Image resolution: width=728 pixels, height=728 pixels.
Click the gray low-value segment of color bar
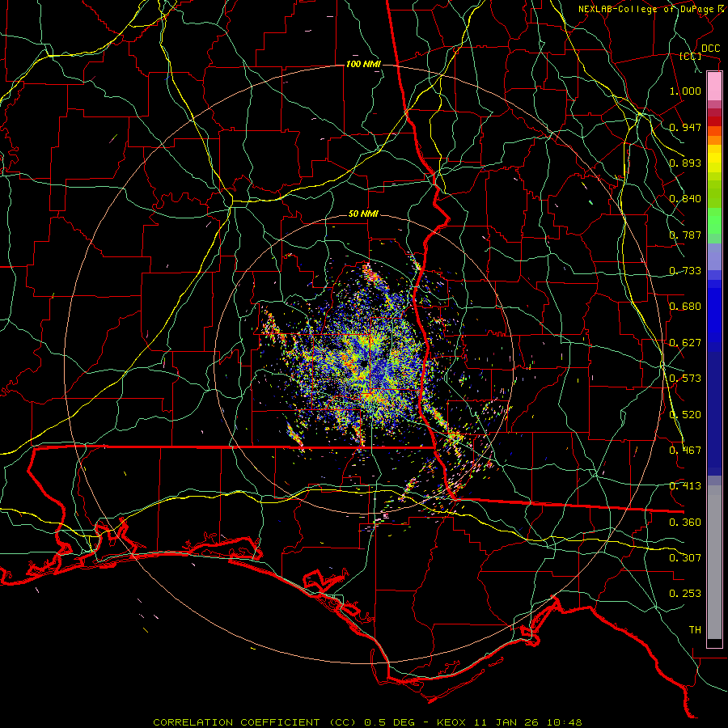click(x=714, y=562)
